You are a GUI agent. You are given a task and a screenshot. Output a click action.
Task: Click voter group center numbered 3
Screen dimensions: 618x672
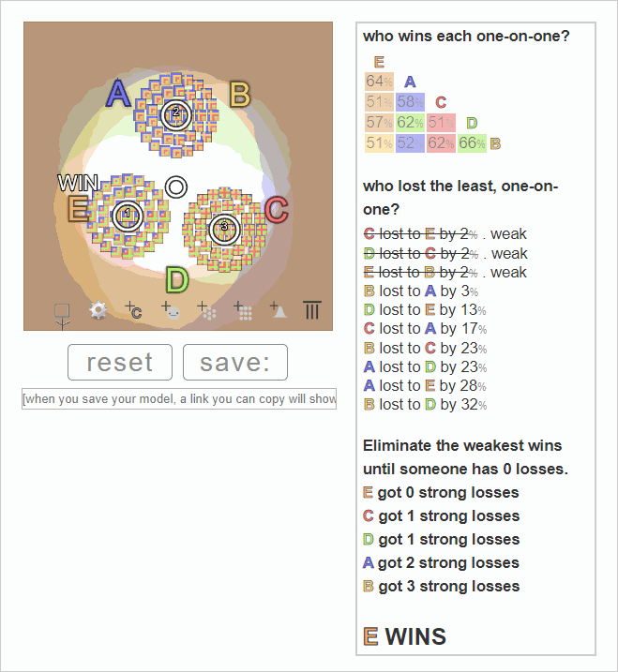[224, 230]
